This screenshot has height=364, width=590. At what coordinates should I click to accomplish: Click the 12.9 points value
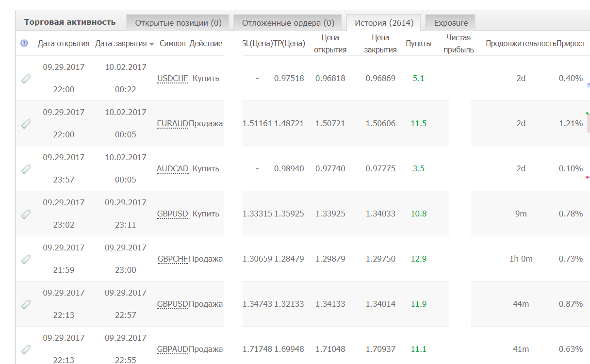coord(419,259)
